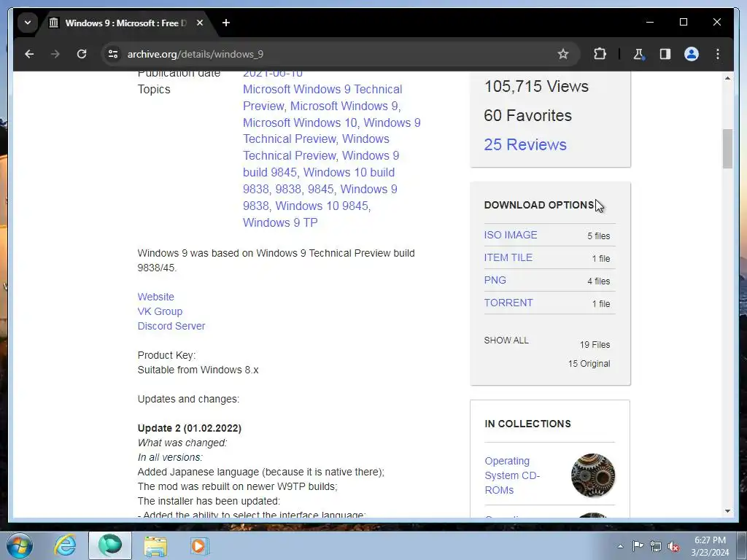Viewport: 747px width, 560px height.
Task: Click the 19 Files count
Action: tap(595, 345)
